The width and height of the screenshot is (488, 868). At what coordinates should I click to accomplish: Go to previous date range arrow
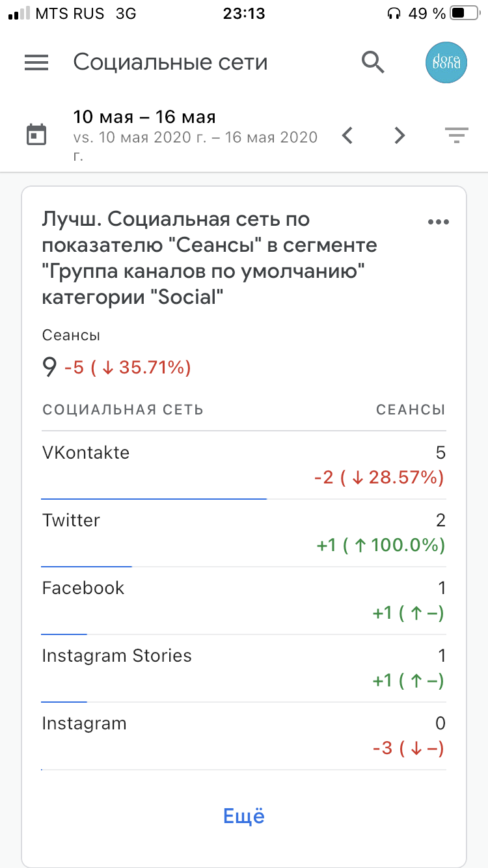pyautogui.click(x=348, y=135)
